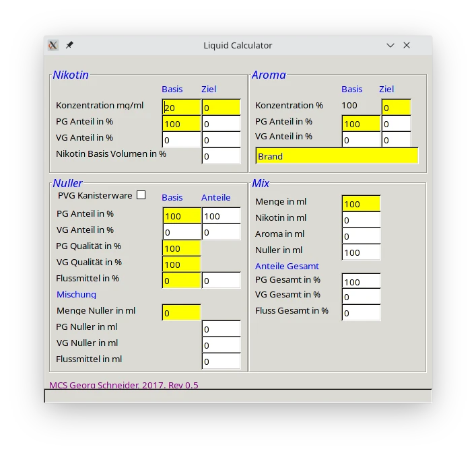
Task: Select the Nikotin Konzentration Ziel field
Action: [221, 108]
